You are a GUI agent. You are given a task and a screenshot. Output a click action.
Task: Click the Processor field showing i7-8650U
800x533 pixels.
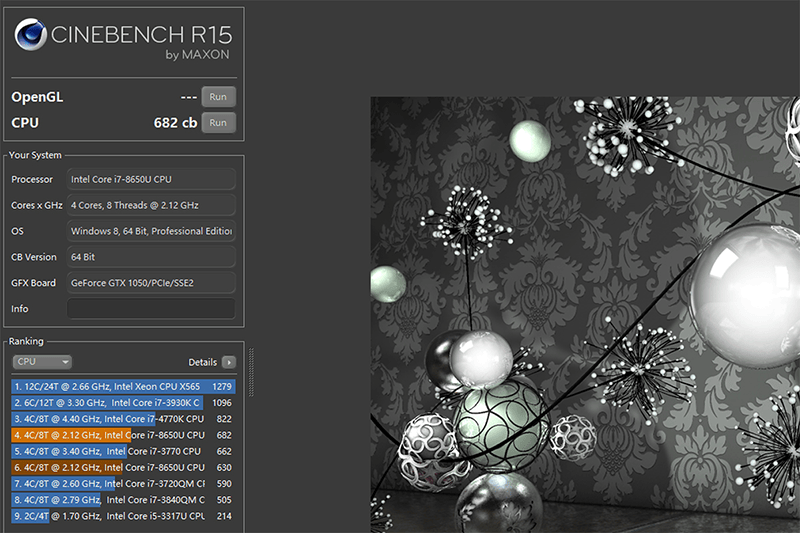(x=151, y=179)
